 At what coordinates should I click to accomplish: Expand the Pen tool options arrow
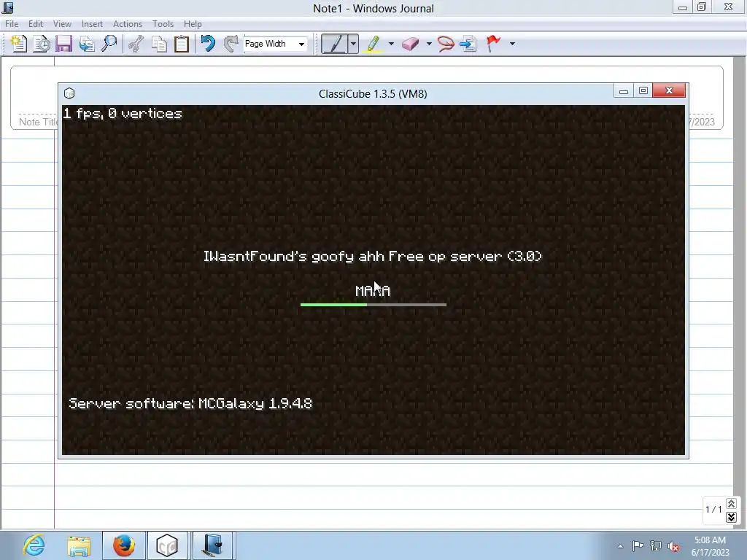pyautogui.click(x=353, y=44)
